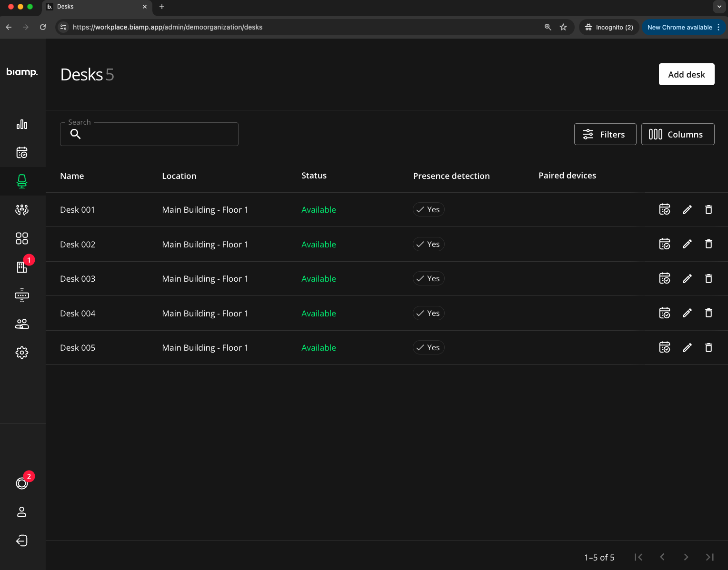Select the Desks chair sidebar icon
The image size is (728, 570).
pyautogui.click(x=22, y=181)
